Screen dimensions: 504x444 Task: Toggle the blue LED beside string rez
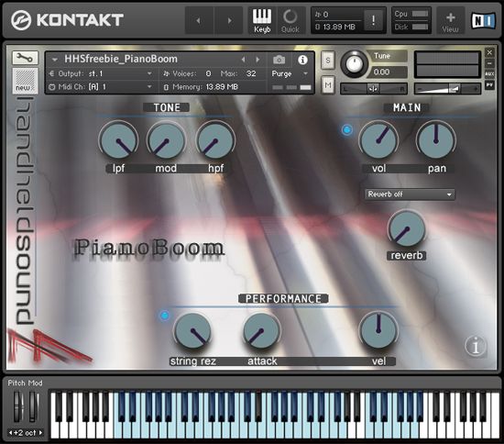tap(165, 316)
